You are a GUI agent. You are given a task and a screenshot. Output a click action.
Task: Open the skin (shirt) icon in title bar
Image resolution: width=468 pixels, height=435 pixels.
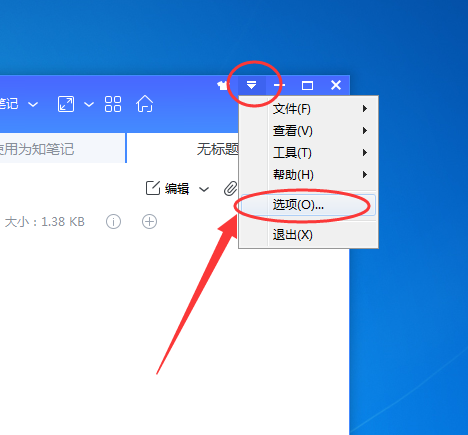coord(222,86)
